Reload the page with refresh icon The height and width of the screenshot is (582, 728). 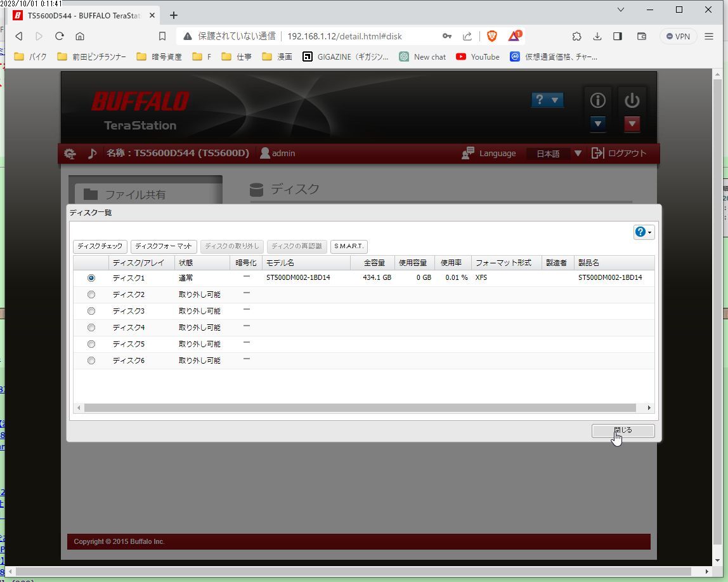[x=60, y=36]
